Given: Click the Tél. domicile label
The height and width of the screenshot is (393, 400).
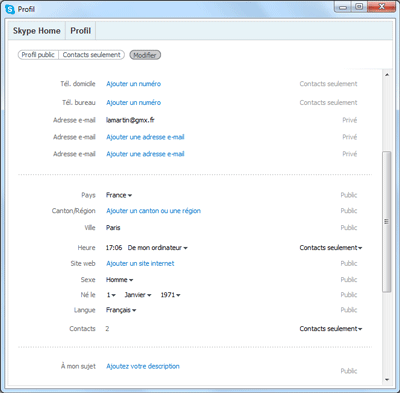Looking at the screenshot, I should point(78,84).
